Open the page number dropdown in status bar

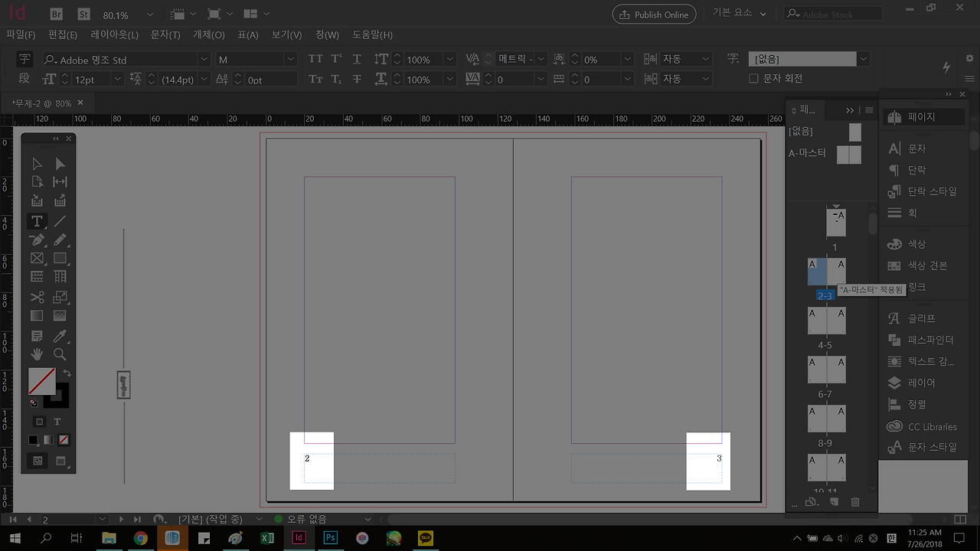102,520
